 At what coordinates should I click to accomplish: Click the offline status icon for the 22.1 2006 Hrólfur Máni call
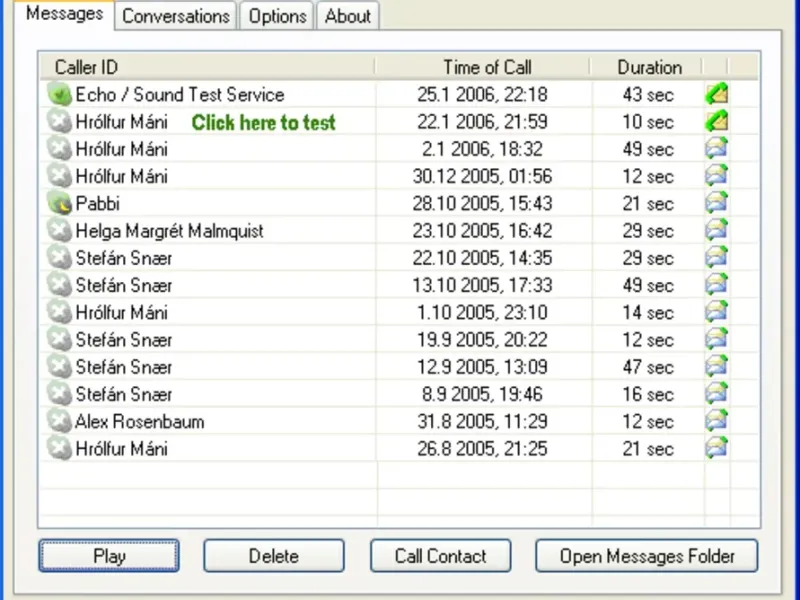point(59,121)
